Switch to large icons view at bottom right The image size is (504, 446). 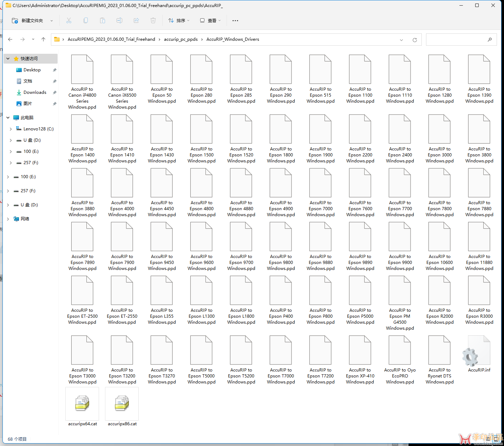click(x=496, y=439)
